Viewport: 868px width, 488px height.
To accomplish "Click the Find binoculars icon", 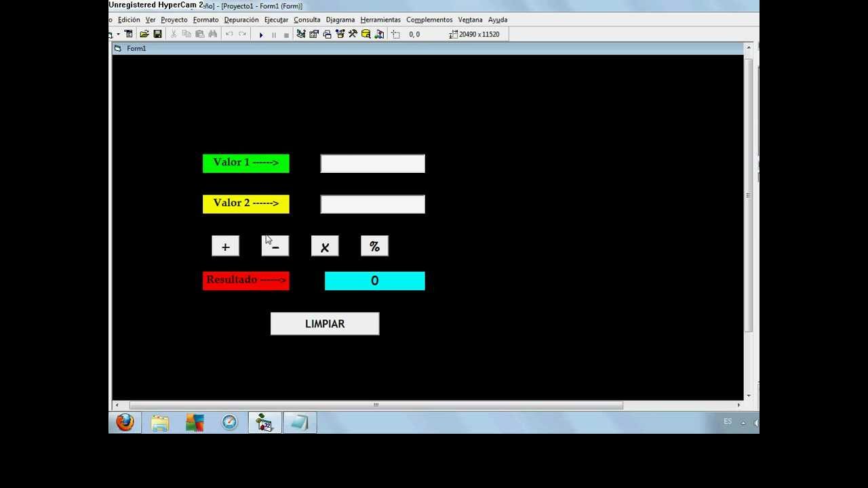I will pyautogui.click(x=213, y=34).
